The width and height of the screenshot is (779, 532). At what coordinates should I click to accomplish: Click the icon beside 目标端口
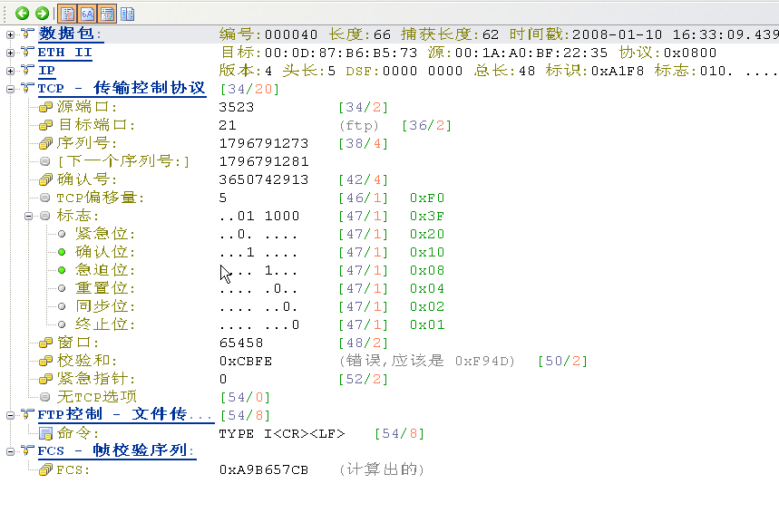[45, 125]
